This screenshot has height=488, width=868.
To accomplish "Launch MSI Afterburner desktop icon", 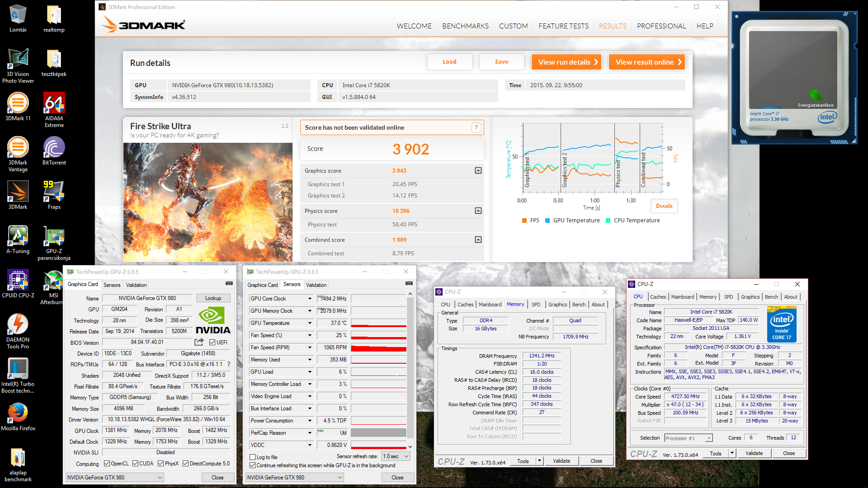I will 54,287.
